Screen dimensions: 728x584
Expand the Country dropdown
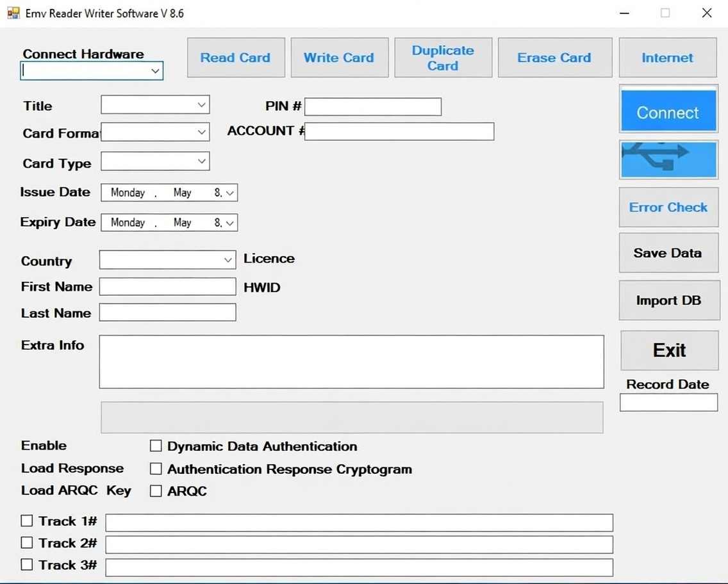coord(228,260)
